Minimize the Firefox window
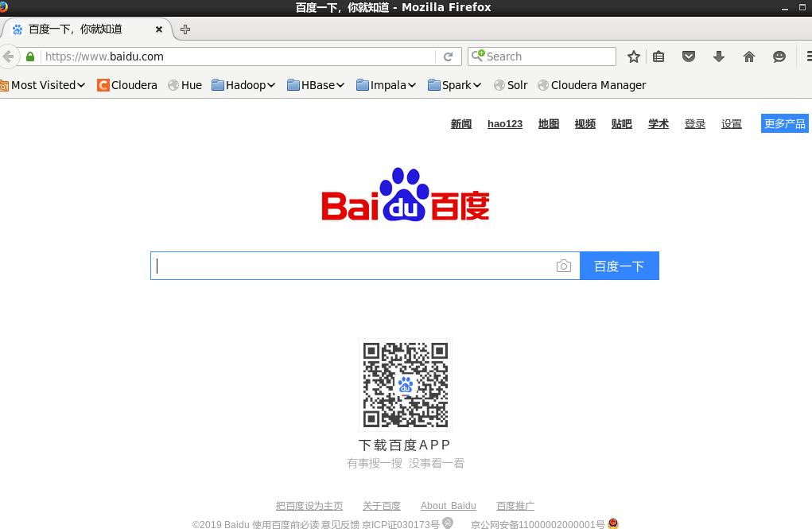 (785, 8)
